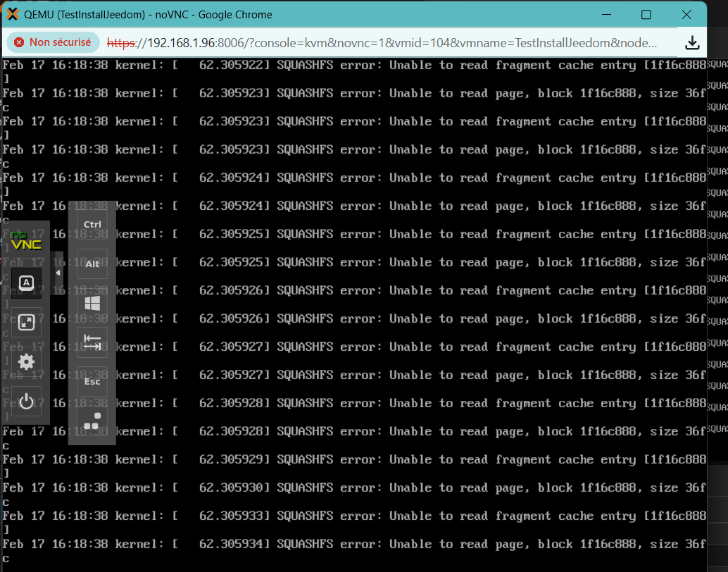Open the noVNC settings gear
This screenshot has width=728, height=572.
(26, 362)
